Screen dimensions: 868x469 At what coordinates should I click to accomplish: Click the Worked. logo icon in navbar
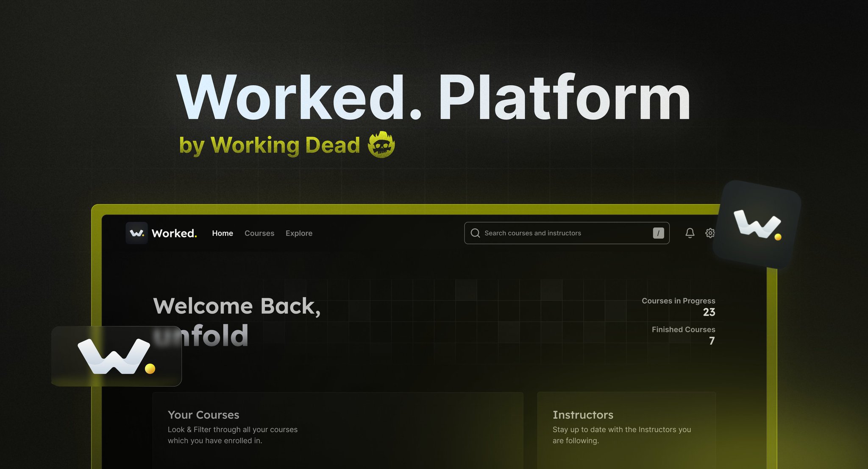click(x=136, y=233)
